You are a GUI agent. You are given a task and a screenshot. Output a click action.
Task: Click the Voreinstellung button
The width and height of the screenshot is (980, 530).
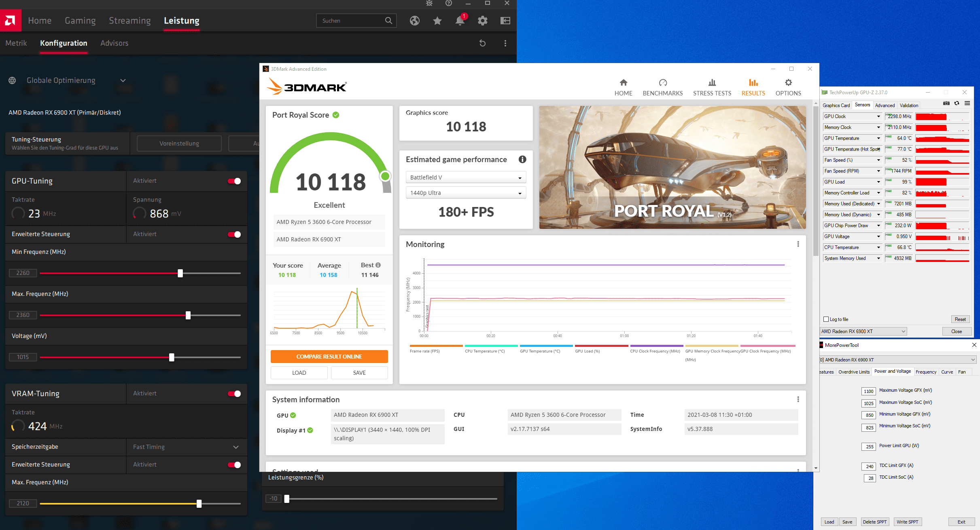pyautogui.click(x=179, y=144)
